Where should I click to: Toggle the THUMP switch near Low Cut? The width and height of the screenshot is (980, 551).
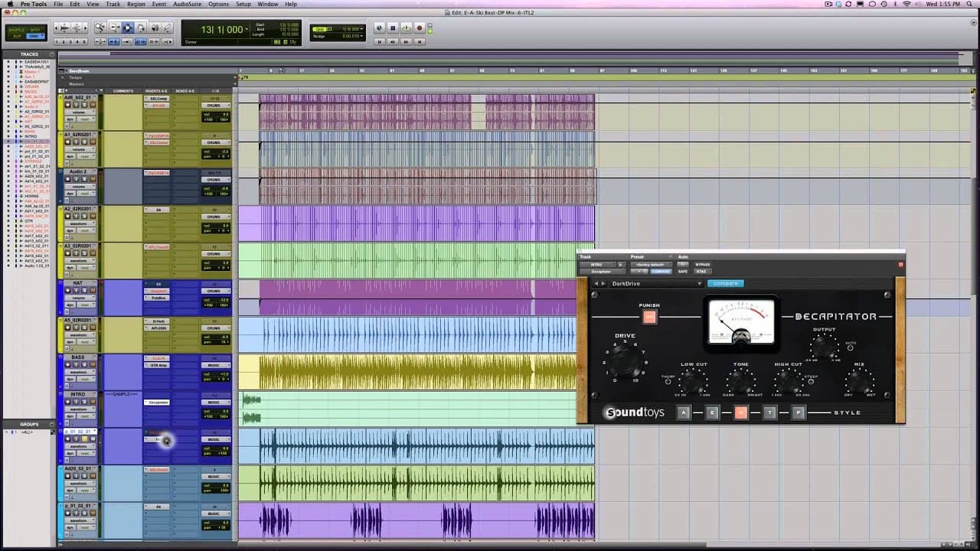click(x=668, y=380)
